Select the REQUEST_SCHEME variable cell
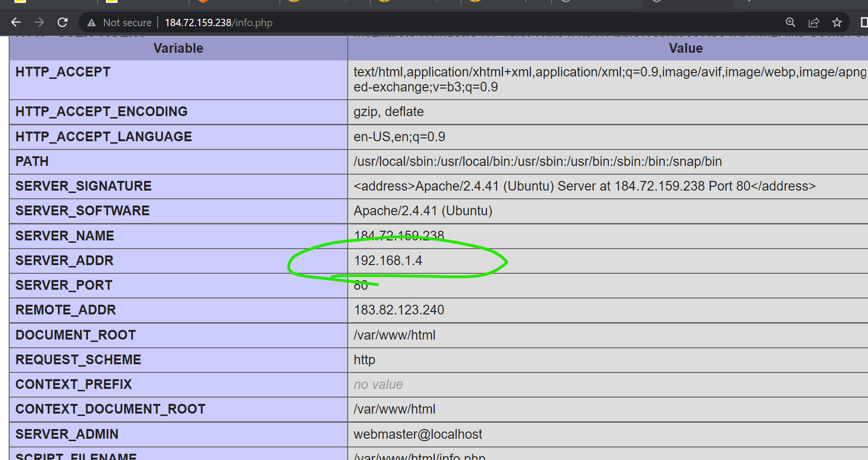The width and height of the screenshot is (868, 460). [178, 360]
